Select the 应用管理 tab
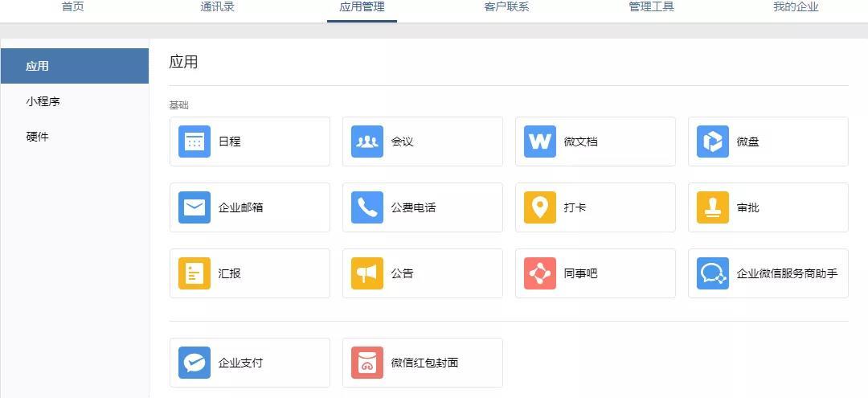This screenshot has height=398, width=868. [x=362, y=7]
